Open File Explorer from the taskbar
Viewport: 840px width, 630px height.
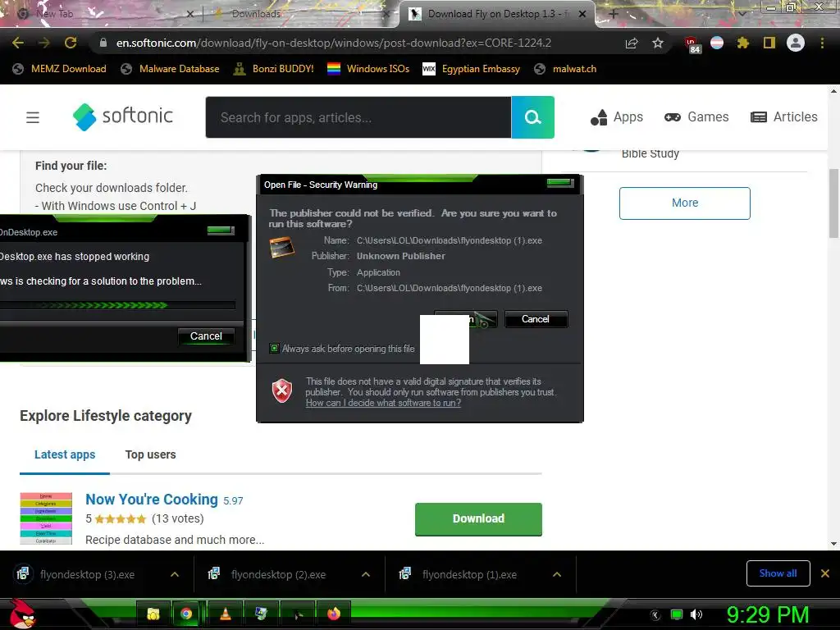click(153, 614)
